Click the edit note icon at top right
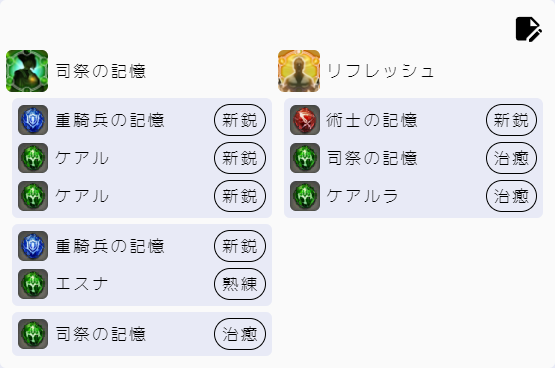 click(528, 29)
